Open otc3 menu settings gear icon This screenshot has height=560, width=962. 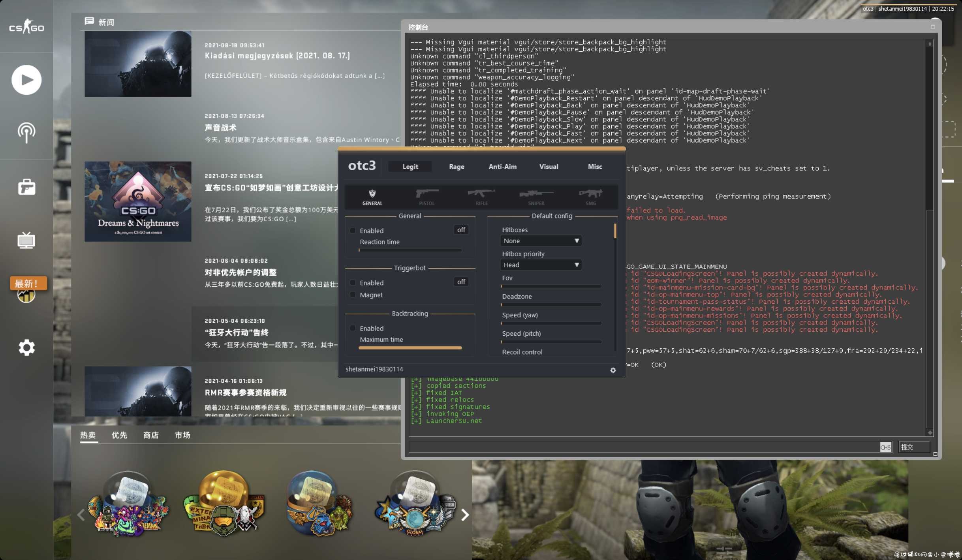click(x=613, y=370)
